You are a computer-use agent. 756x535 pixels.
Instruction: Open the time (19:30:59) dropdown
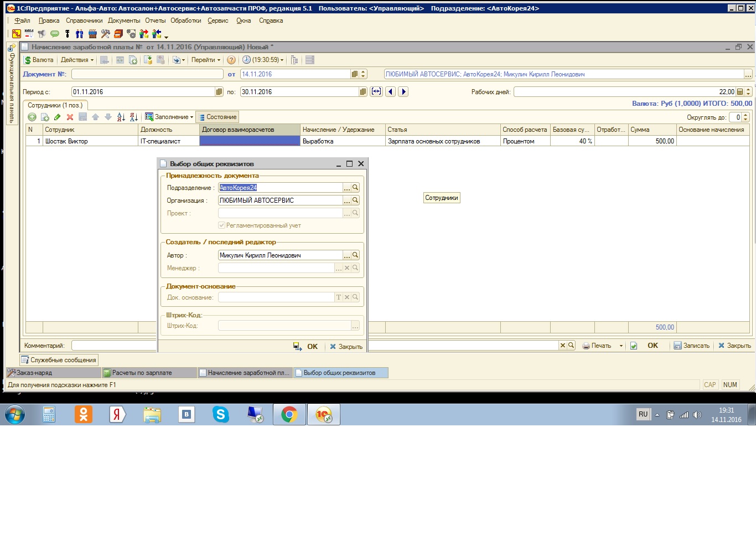tap(263, 60)
